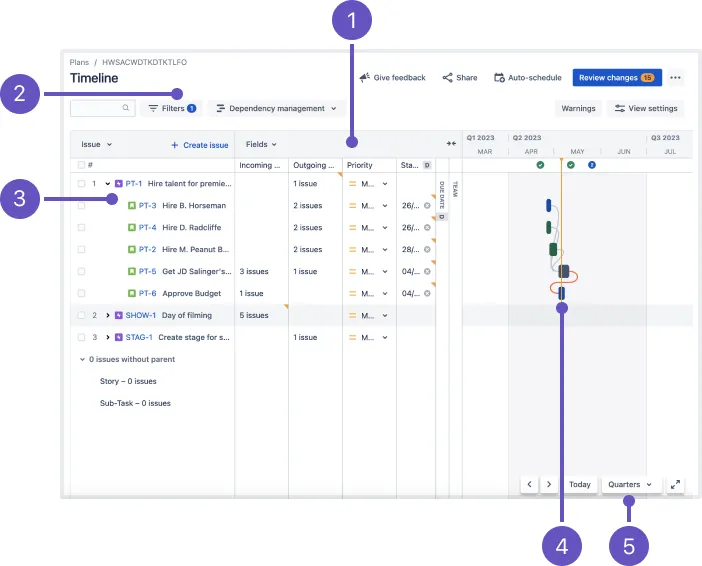Open priority dropdown for PT-1
702x566 pixels.
point(385,184)
